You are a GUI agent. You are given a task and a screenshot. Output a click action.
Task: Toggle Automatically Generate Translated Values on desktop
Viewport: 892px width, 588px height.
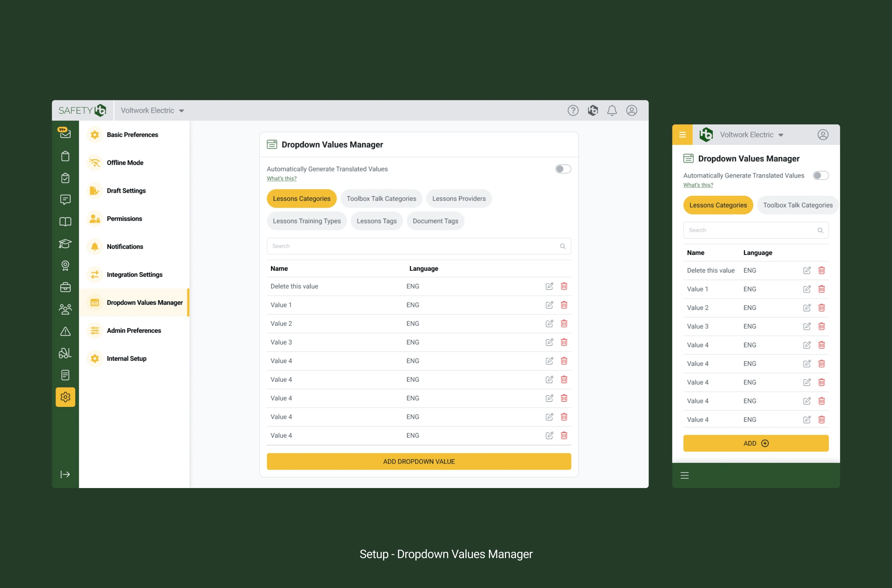click(x=563, y=169)
